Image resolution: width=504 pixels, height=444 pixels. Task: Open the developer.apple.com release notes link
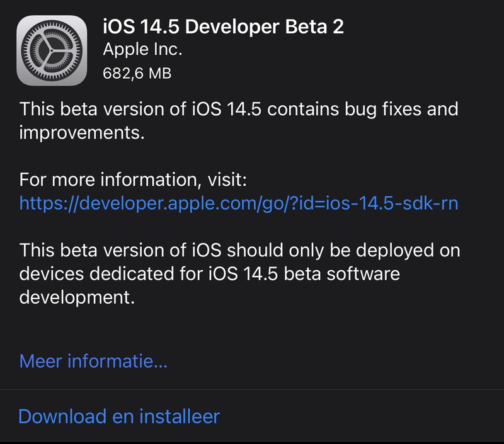pos(239,202)
